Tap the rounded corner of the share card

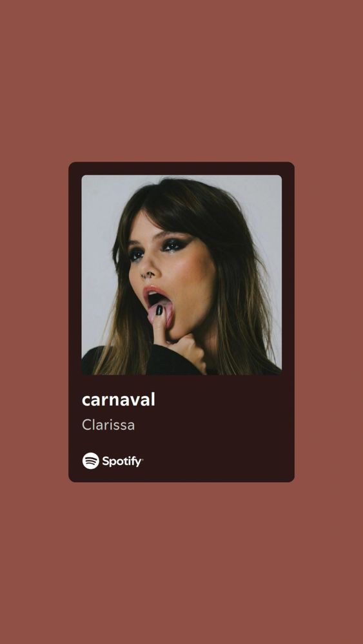click(x=72, y=165)
